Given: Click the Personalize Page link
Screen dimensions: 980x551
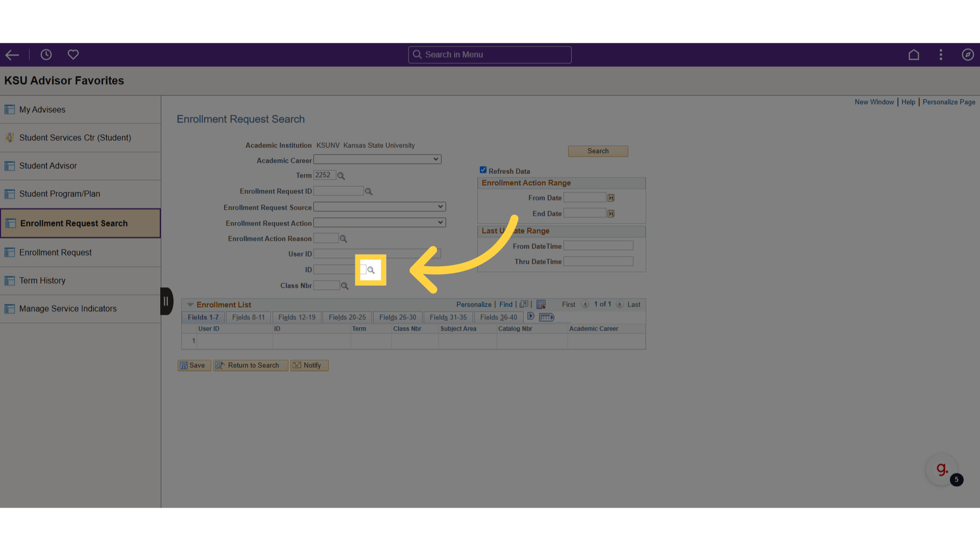Looking at the screenshot, I should 949,102.
